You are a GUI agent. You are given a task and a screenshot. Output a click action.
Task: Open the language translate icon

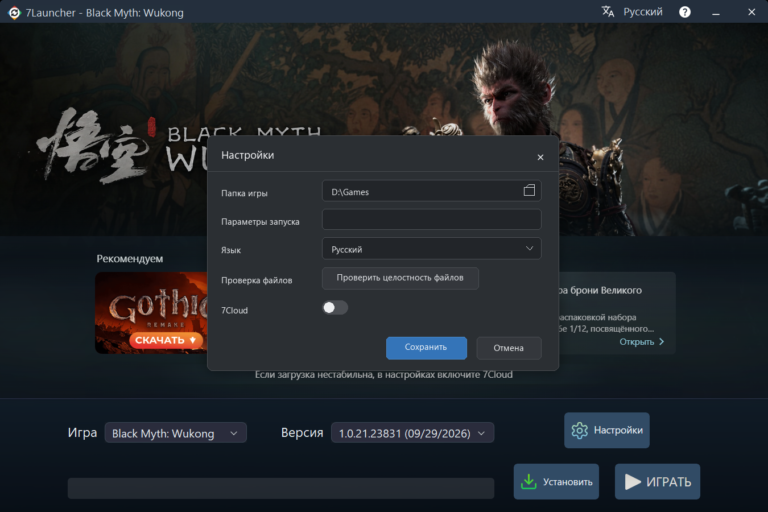coord(608,12)
